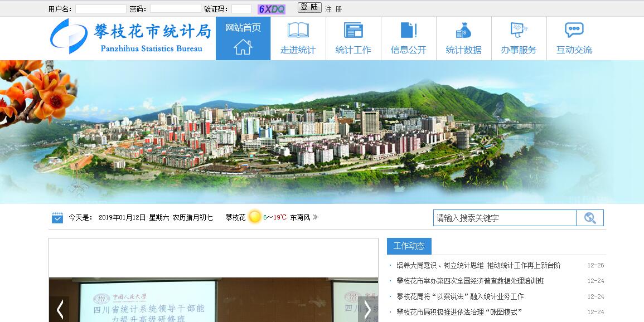Viewport: 644px width, 322px height.
Task: Focus the 用户名 username input field
Action: click(100, 9)
